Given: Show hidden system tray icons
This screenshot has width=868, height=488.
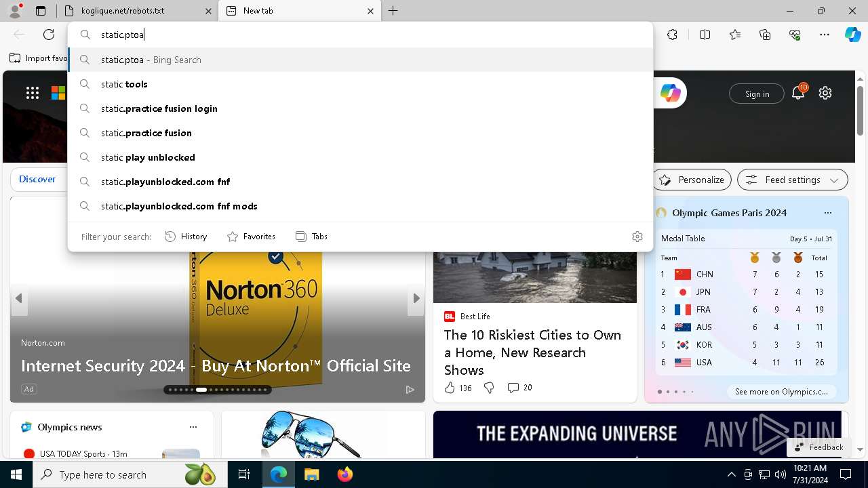Looking at the screenshot, I should click(x=731, y=474).
